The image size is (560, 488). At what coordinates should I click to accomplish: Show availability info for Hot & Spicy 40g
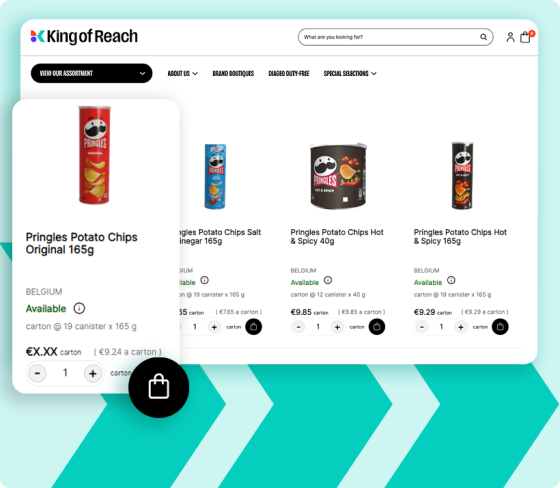coord(328,280)
